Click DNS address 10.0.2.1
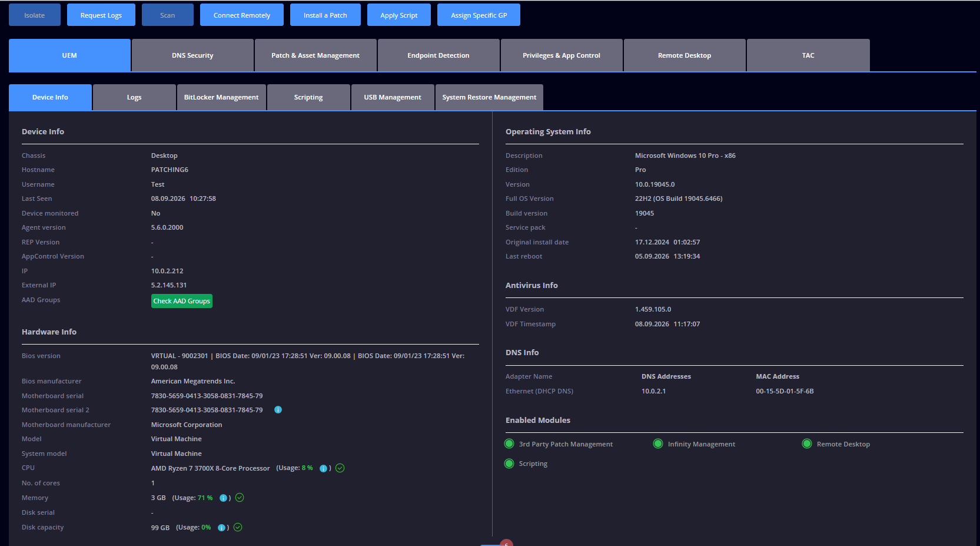Screen dimensions: 980x546 [653, 391]
